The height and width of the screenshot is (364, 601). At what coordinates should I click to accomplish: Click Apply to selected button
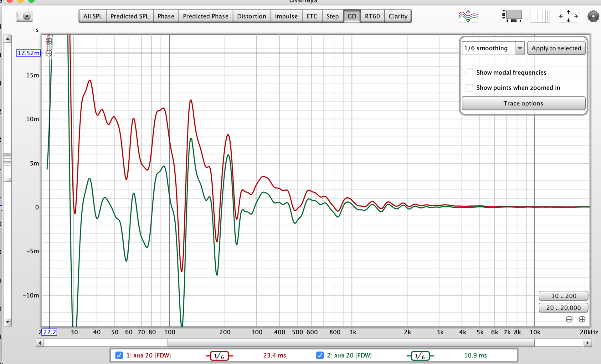tap(556, 48)
